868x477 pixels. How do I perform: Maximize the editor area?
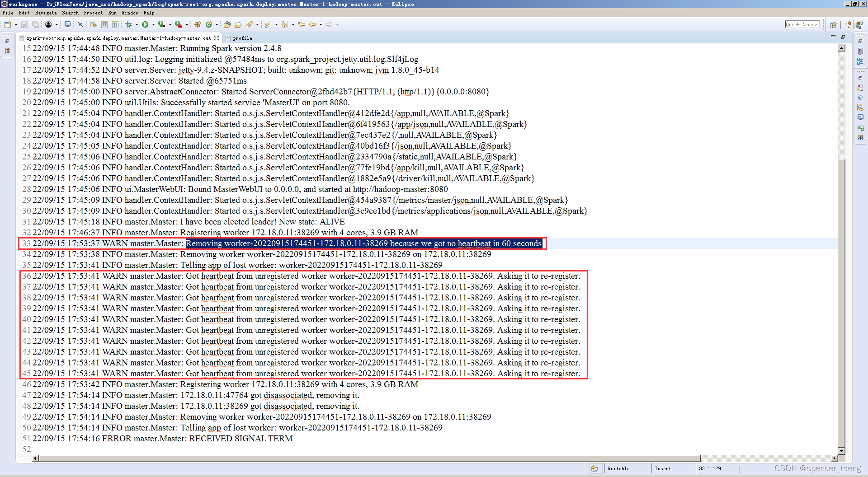pos(843,37)
